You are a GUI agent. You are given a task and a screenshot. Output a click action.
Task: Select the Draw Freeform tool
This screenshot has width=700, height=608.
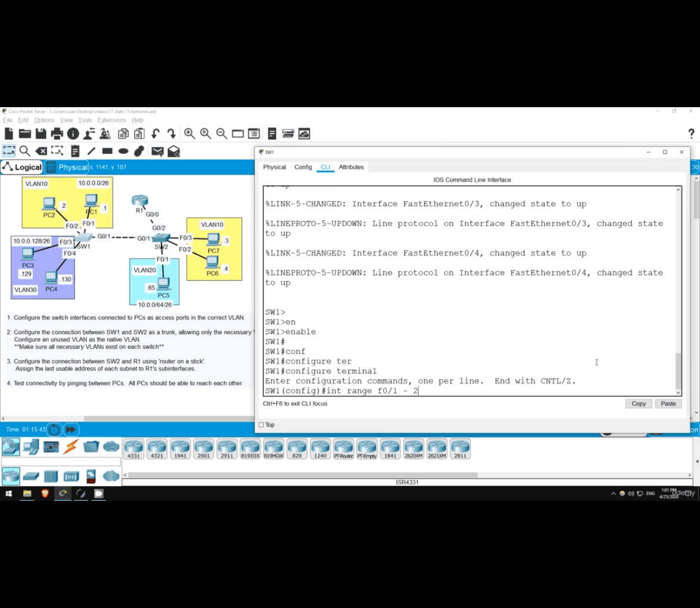139,151
